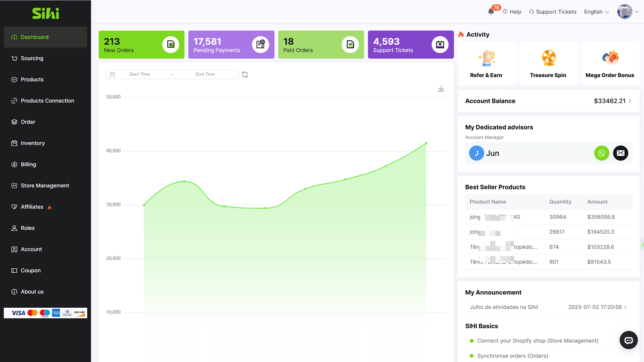Go to the Billing section
Viewport: 644px width, 362px height.
click(x=28, y=164)
